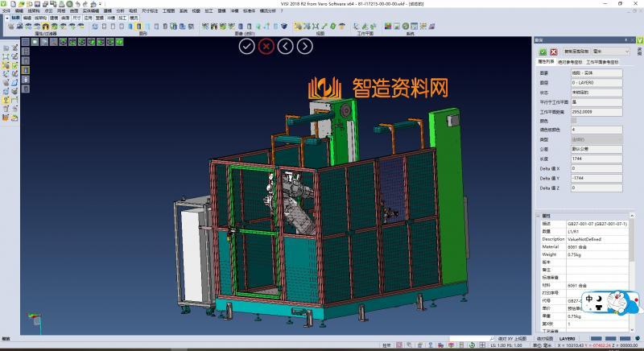Image resolution: width=644 pixels, height=351 pixels.
Task: Open the 文件 menu
Action: [6, 11]
